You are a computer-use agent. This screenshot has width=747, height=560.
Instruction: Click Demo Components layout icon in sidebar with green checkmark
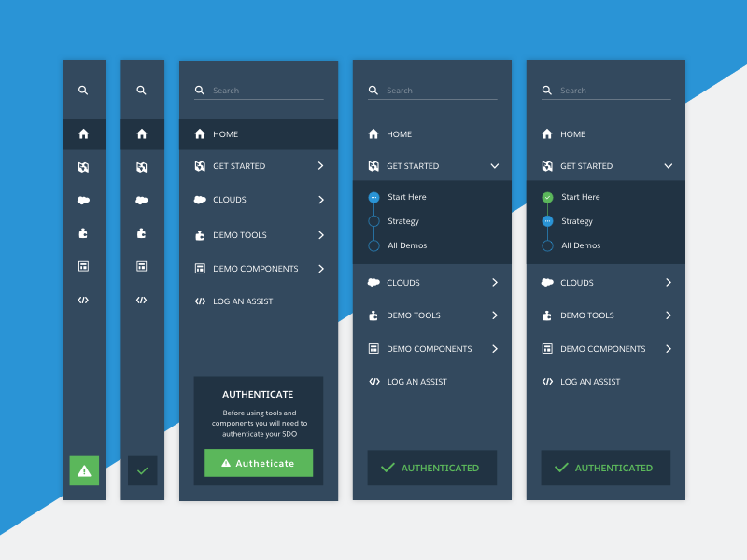pyautogui.click(x=142, y=266)
